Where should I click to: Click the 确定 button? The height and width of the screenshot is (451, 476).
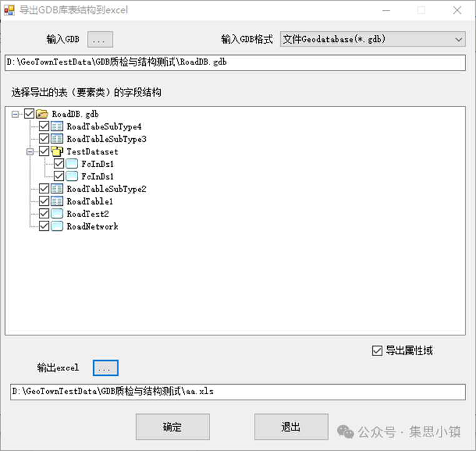tap(173, 427)
